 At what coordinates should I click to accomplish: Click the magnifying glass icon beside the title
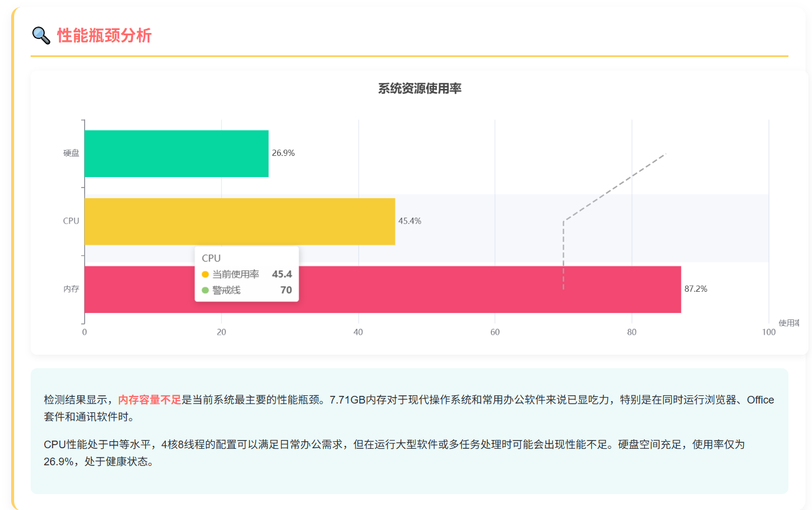coord(41,35)
